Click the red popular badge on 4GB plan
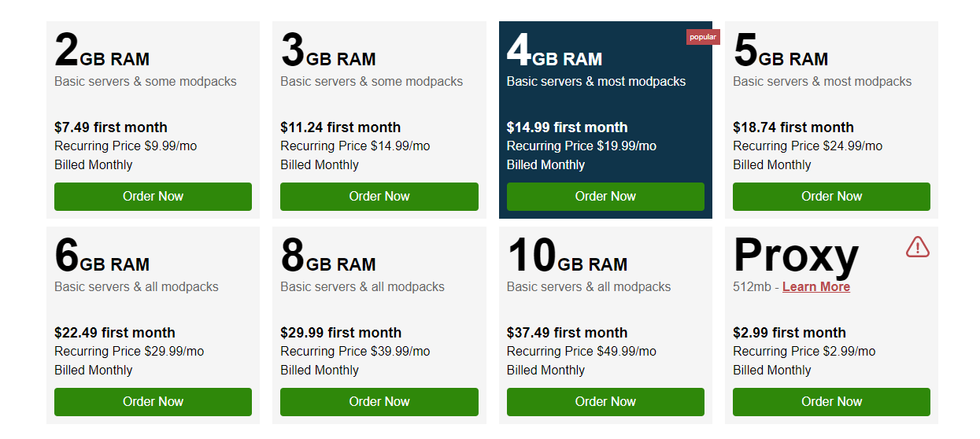980x439 pixels. coord(703,37)
